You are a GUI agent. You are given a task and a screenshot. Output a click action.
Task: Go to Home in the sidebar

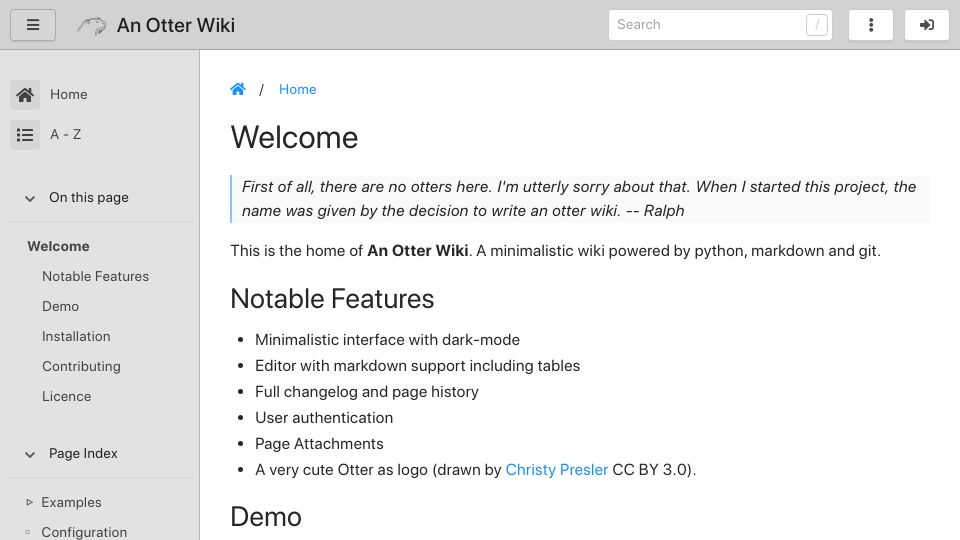click(x=69, y=94)
